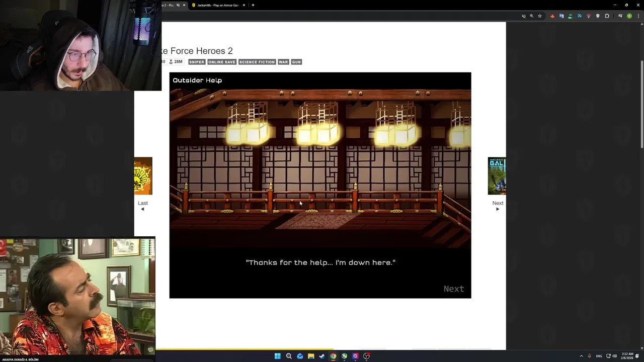
Task: Open the media controls music-note icon
Action: (x=620, y=16)
